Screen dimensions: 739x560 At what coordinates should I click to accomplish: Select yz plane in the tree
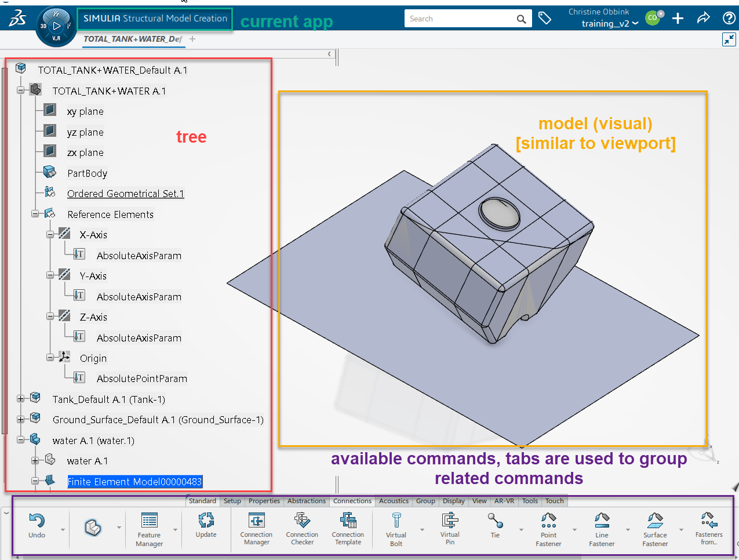85,132
